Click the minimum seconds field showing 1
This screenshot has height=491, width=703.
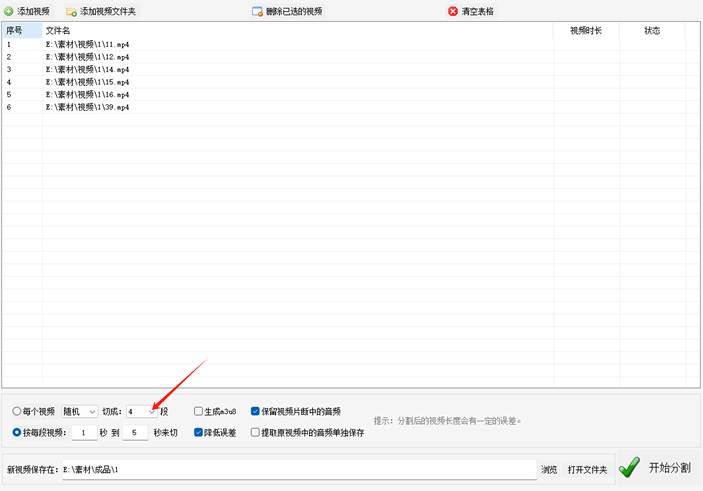84,433
